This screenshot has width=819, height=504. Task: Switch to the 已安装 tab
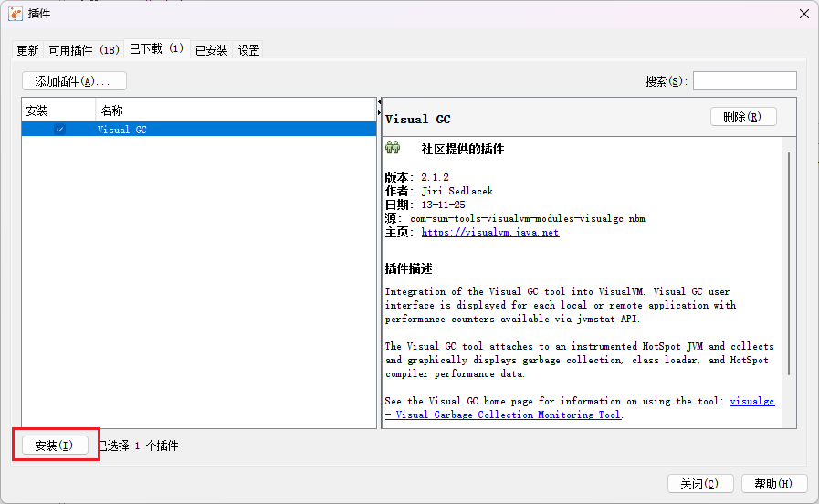click(x=212, y=50)
